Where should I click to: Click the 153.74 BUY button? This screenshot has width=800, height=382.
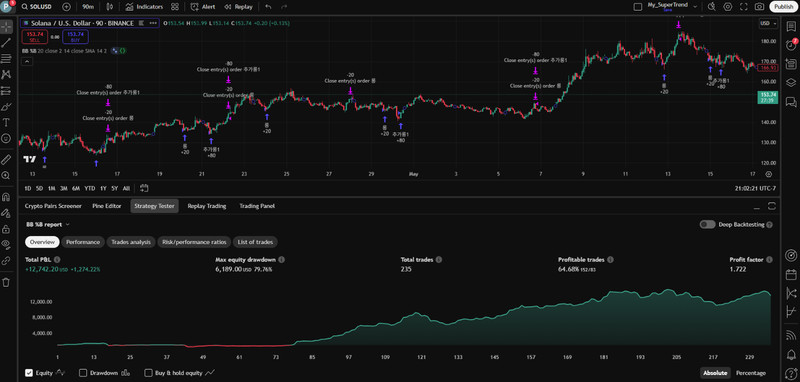(x=76, y=37)
